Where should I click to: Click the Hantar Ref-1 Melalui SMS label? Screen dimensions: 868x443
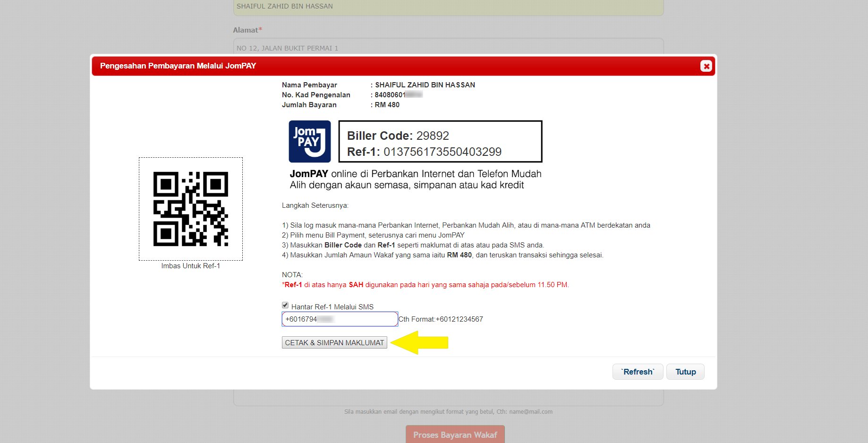332,307
